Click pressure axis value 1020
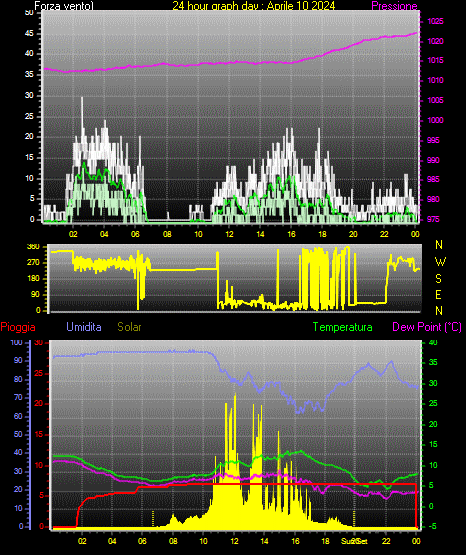Screen dimensions: 466x555 [435, 41]
